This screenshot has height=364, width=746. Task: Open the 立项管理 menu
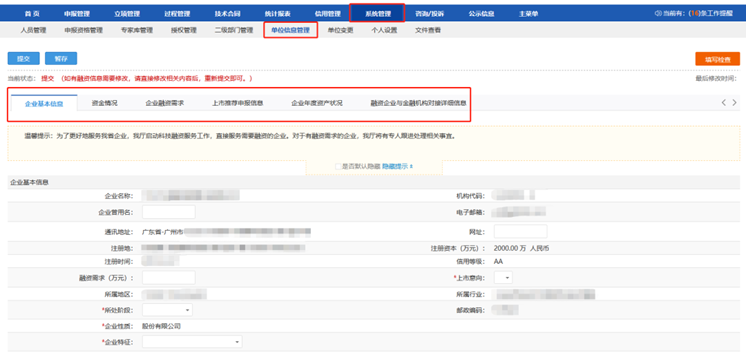point(127,14)
